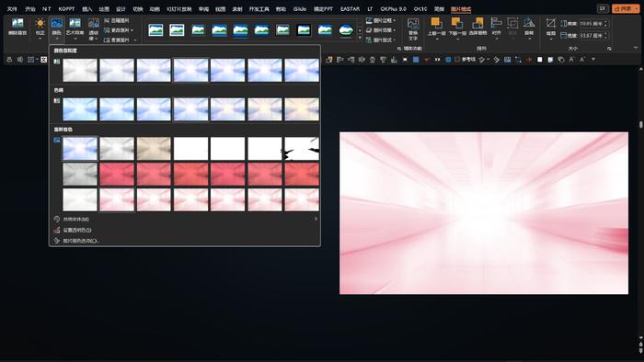Expand the picture styles gallery More arrow
The image size is (644, 362).
coord(361,38)
